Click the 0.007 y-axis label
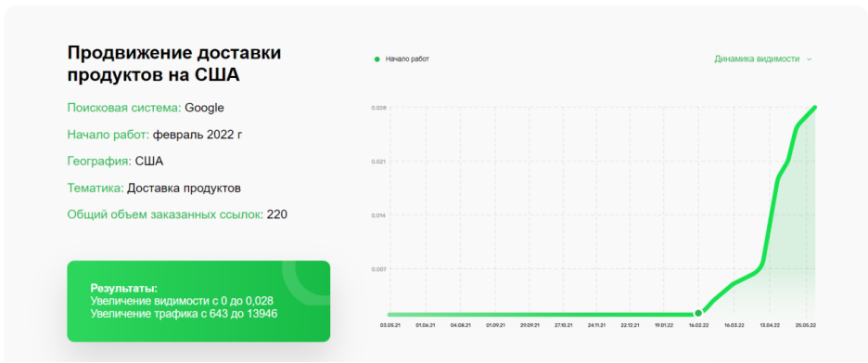 pos(378,269)
